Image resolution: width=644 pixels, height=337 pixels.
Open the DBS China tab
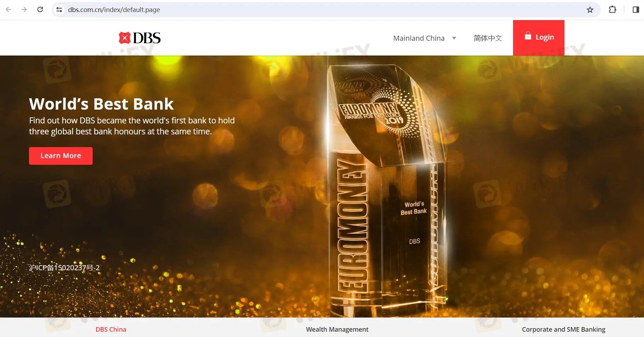coord(111,329)
